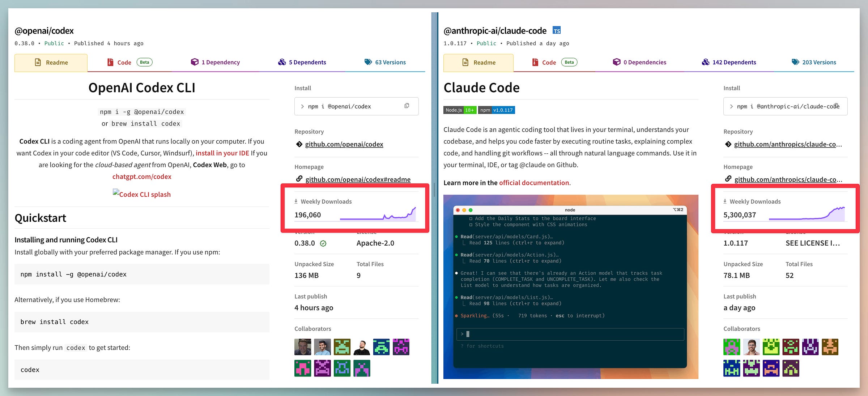Viewport: 868px width, 396px height.
Task: Click the npm v1.0.117 badge
Action: (496, 110)
